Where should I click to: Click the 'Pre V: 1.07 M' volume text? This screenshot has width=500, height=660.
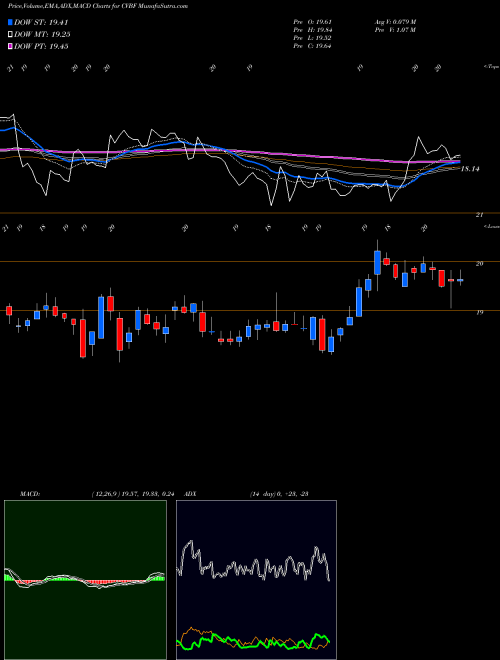[395, 30]
